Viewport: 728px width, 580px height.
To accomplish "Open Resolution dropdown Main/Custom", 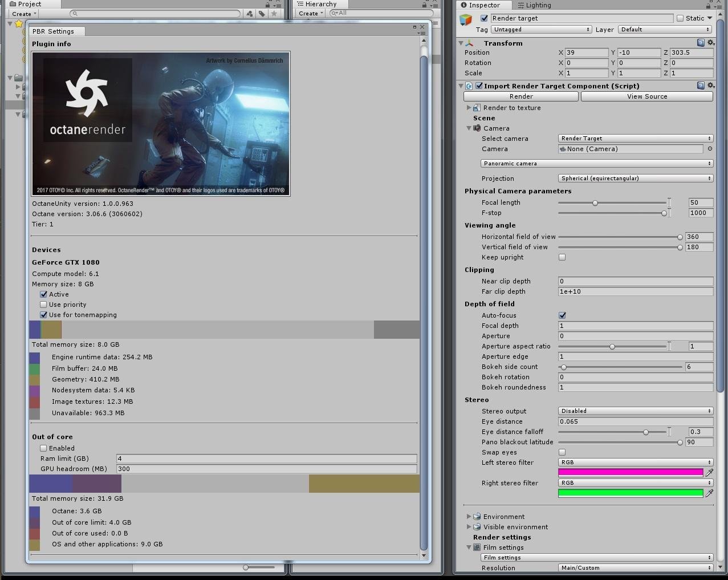I will click(x=636, y=568).
